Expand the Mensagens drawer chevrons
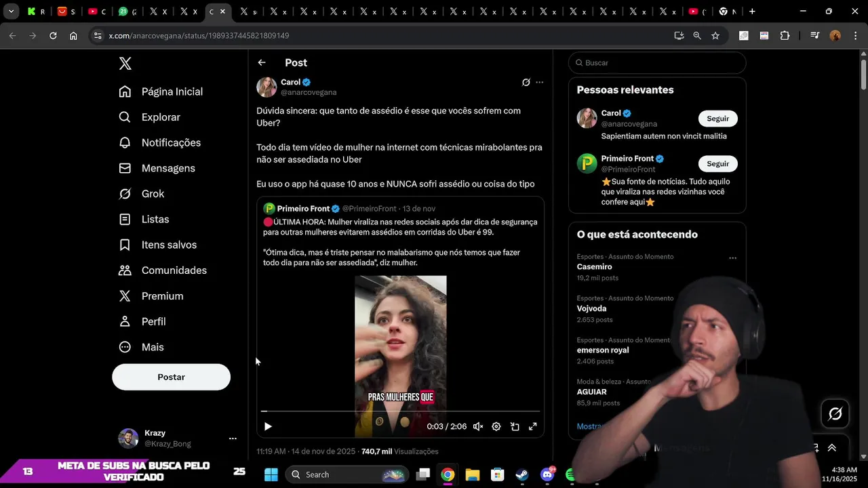 point(832,448)
